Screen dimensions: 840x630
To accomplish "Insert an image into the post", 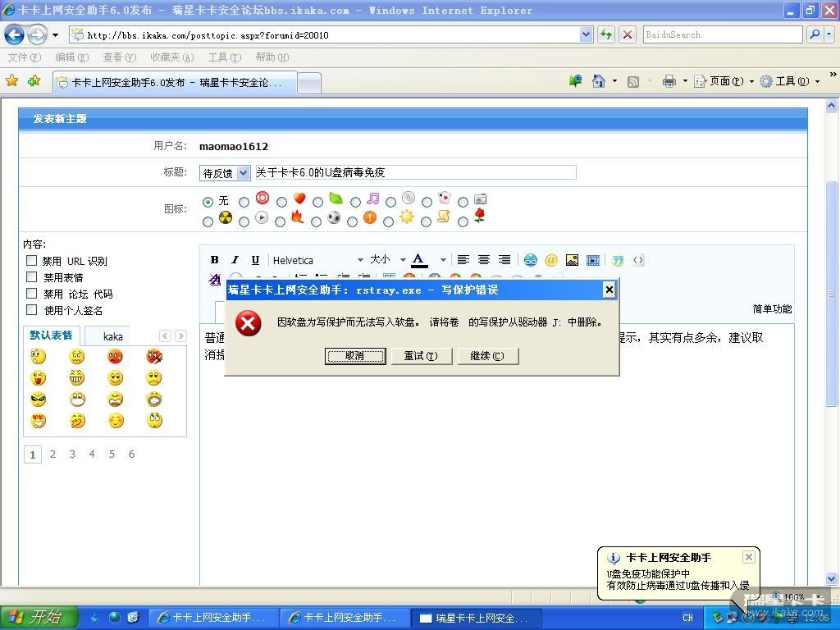I will tap(572, 260).
